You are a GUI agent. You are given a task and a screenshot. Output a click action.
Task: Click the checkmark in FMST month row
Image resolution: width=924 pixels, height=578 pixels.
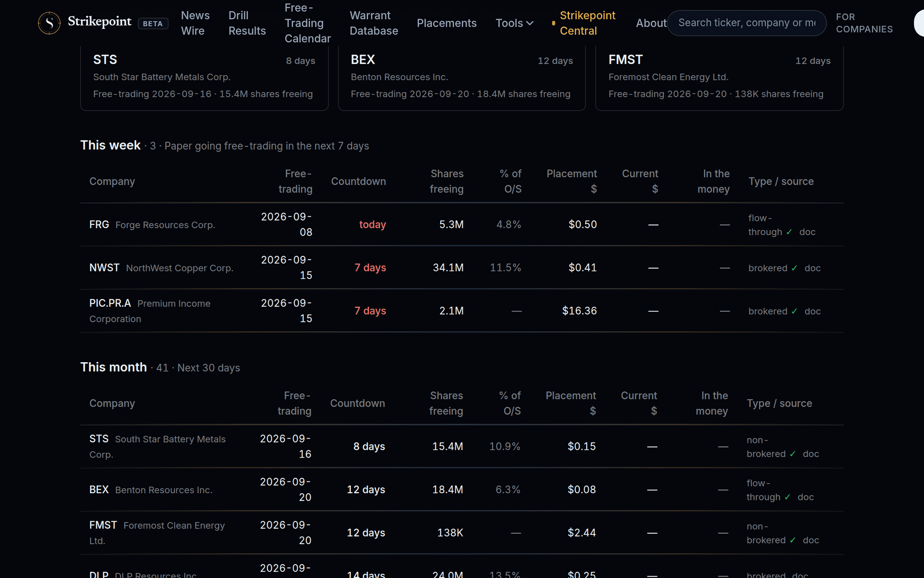pos(793,540)
